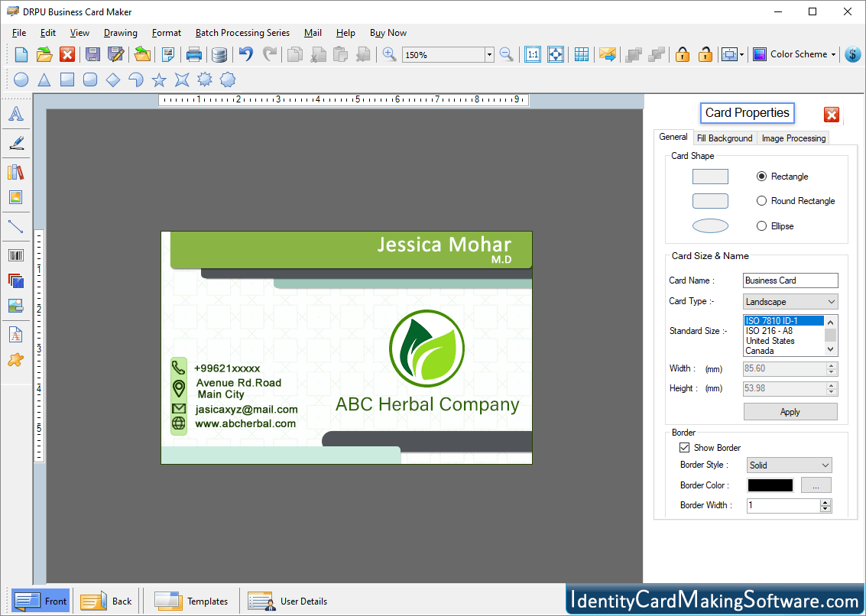Select ISO 216 - A8 size
Image resolution: width=866 pixels, height=616 pixels.
769,331
